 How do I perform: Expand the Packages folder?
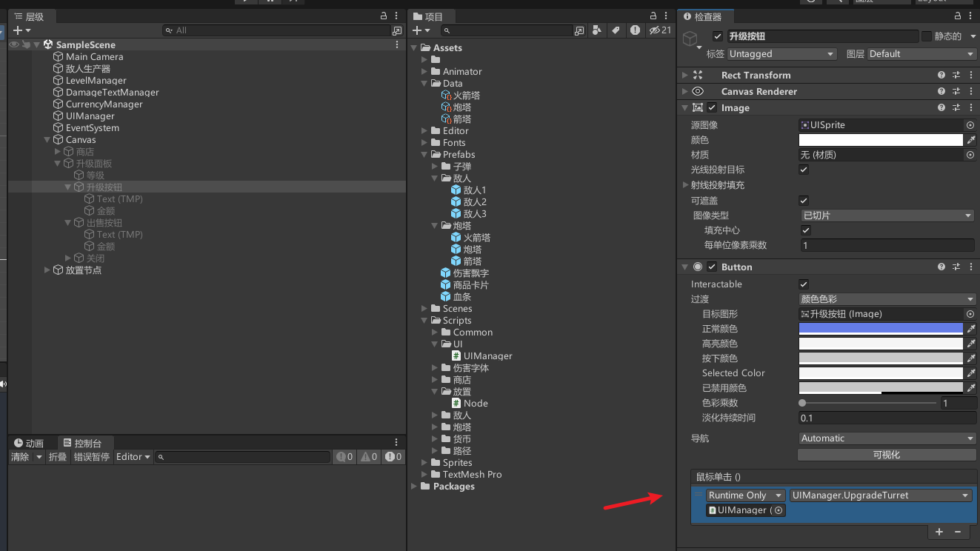414,486
